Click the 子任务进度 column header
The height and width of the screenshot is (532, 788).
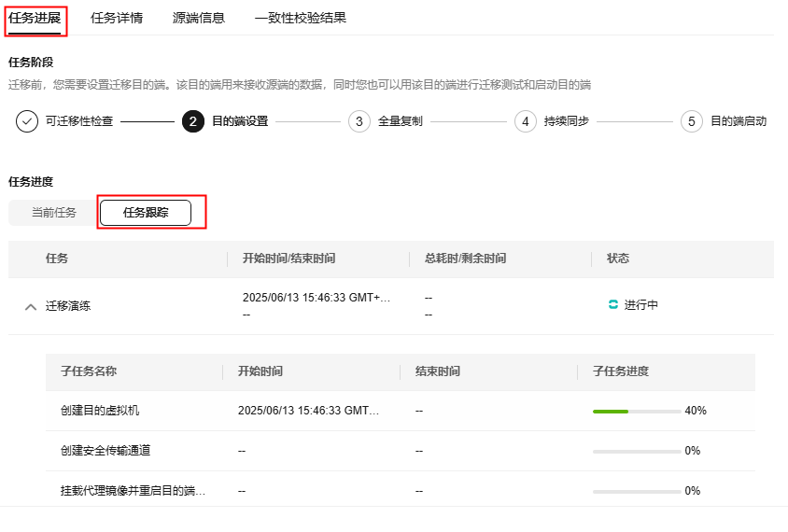click(x=621, y=371)
